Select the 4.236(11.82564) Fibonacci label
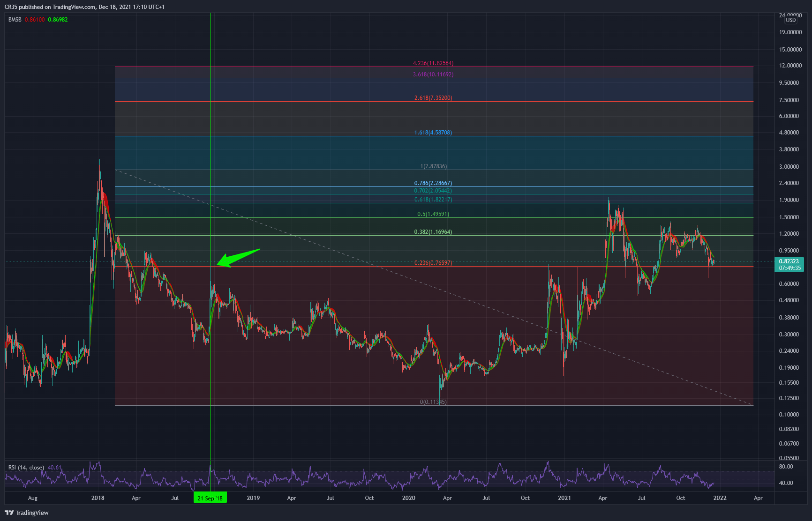This screenshot has width=812, height=521. (x=433, y=63)
